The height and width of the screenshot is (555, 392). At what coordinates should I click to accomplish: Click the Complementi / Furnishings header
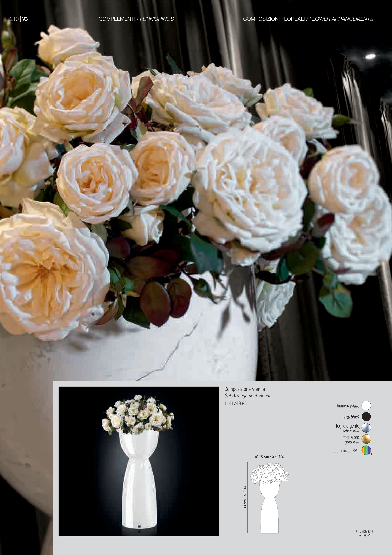point(136,19)
